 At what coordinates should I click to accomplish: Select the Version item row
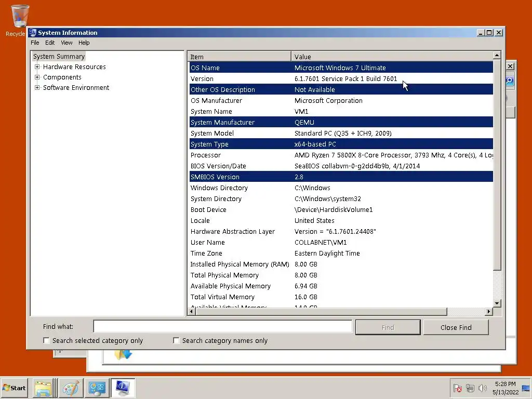(341, 79)
